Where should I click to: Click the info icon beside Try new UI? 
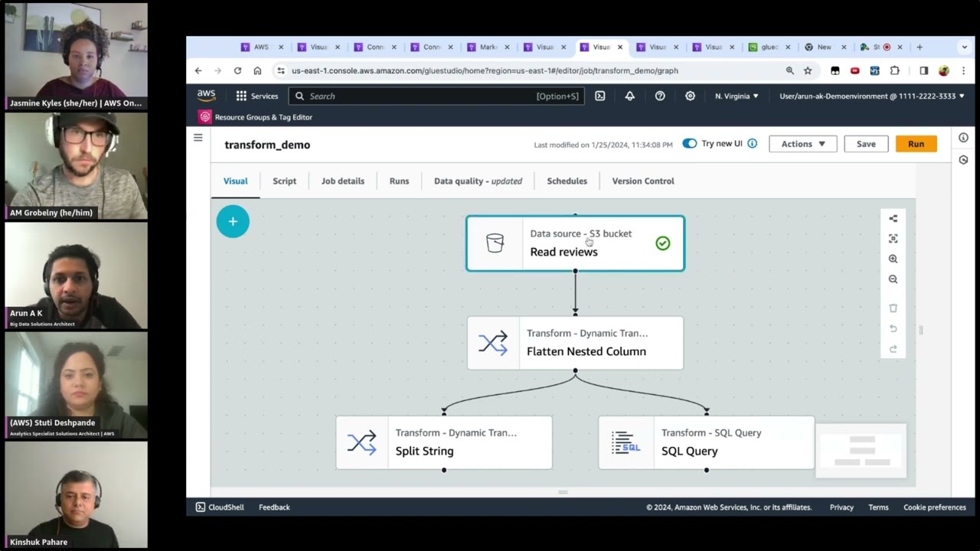click(x=752, y=144)
